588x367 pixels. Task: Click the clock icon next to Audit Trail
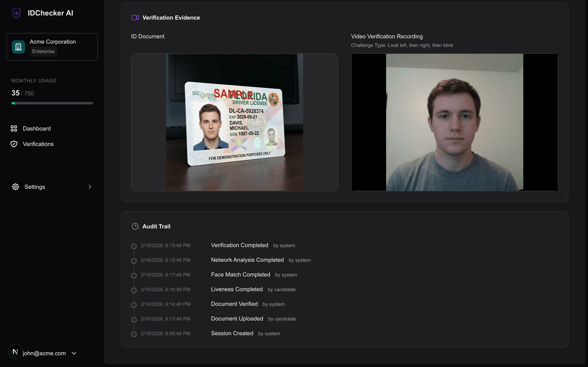[x=135, y=226]
